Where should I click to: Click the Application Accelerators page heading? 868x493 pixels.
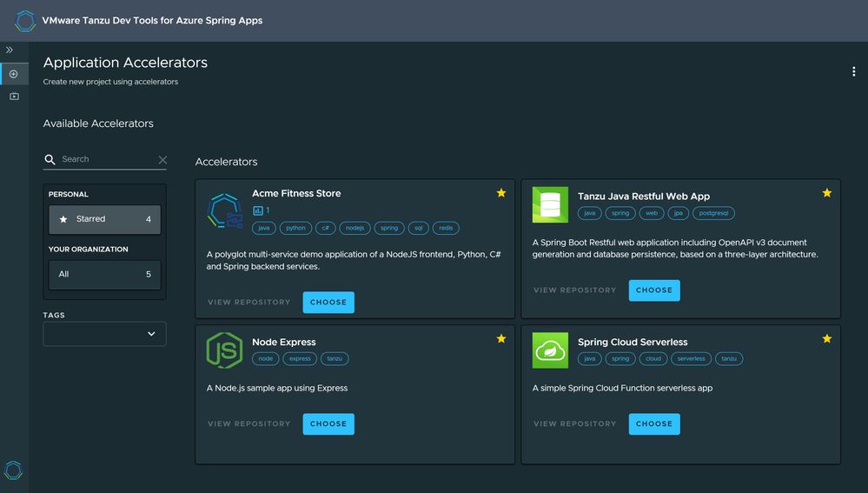point(126,63)
